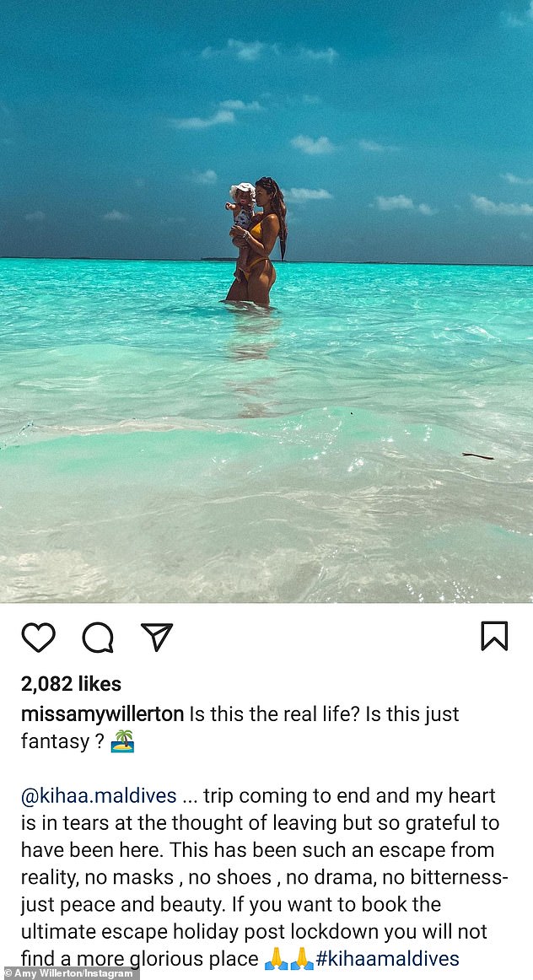The height and width of the screenshot is (980, 533).
Task: Click the Amy Willerton/Instagram photo credit
Action: (x=69, y=974)
